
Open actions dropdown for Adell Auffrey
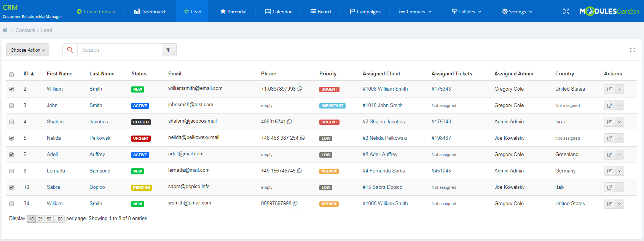pyautogui.click(x=619, y=155)
